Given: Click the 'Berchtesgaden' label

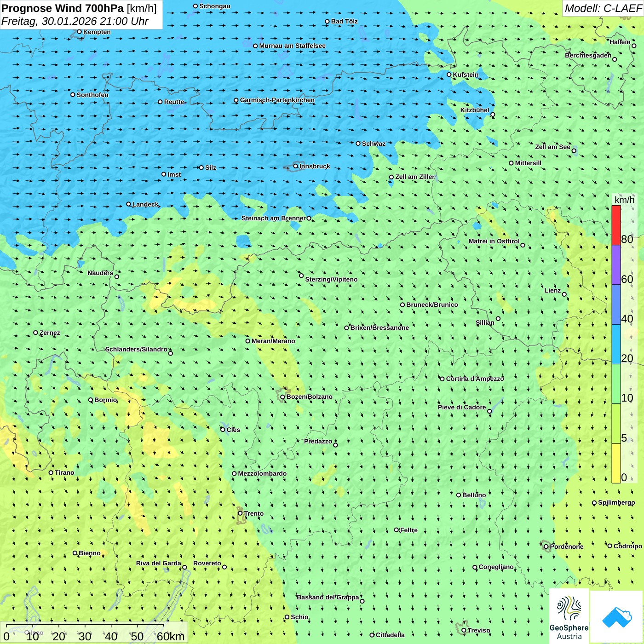Looking at the screenshot, I should 588,55.
